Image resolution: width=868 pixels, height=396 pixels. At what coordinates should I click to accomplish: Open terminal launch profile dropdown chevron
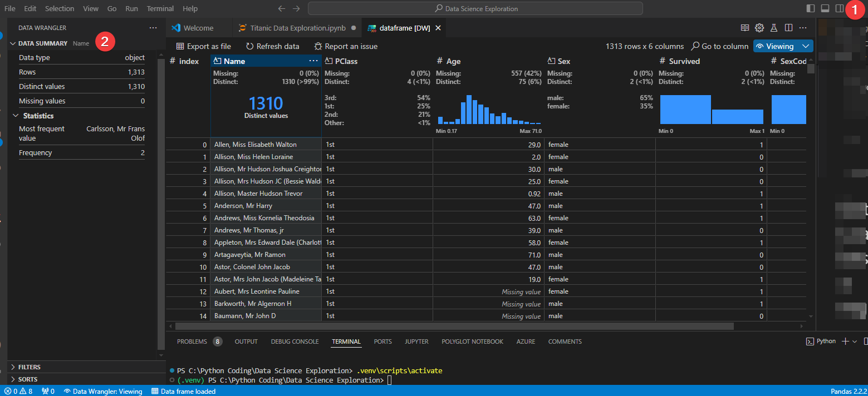tap(855, 341)
